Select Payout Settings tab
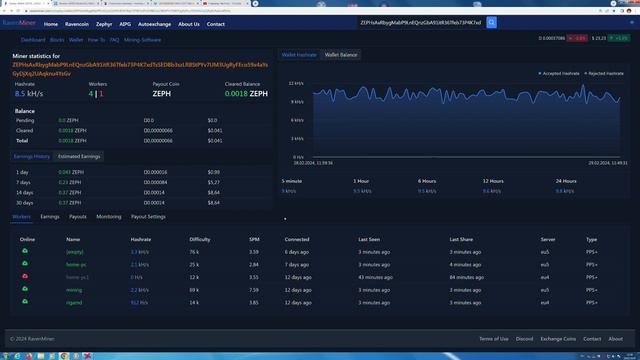The width and height of the screenshot is (640, 360). pos(148,217)
